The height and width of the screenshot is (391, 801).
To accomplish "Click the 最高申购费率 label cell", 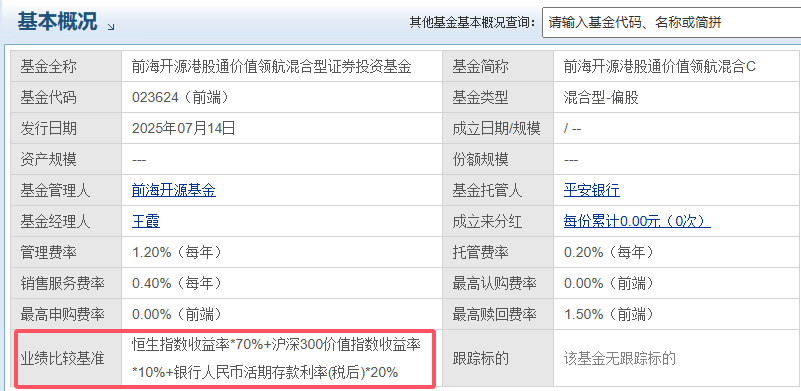I will point(66,314).
